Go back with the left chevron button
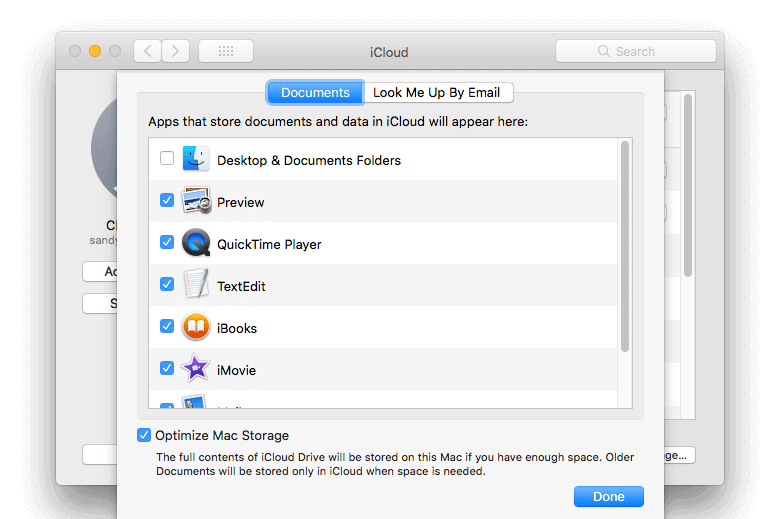This screenshot has height=519, width=771. pyautogui.click(x=148, y=51)
